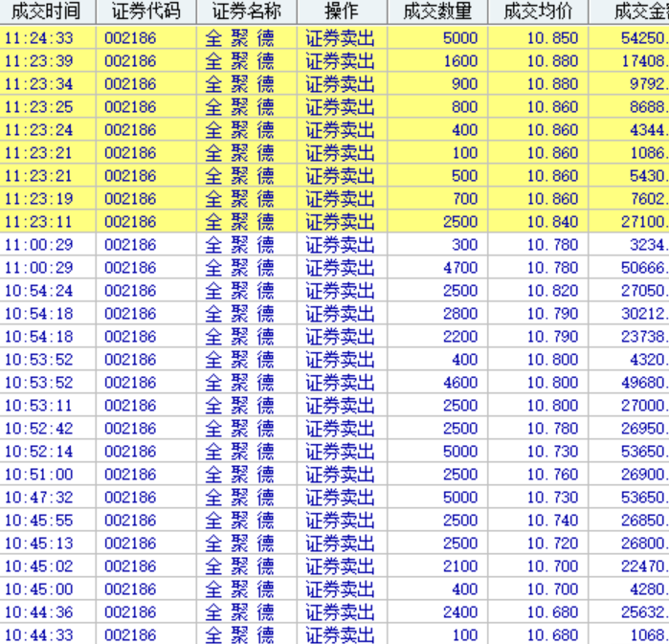669x644 pixels.
Task: Click the quantity cell 4700
Action: (x=460, y=268)
